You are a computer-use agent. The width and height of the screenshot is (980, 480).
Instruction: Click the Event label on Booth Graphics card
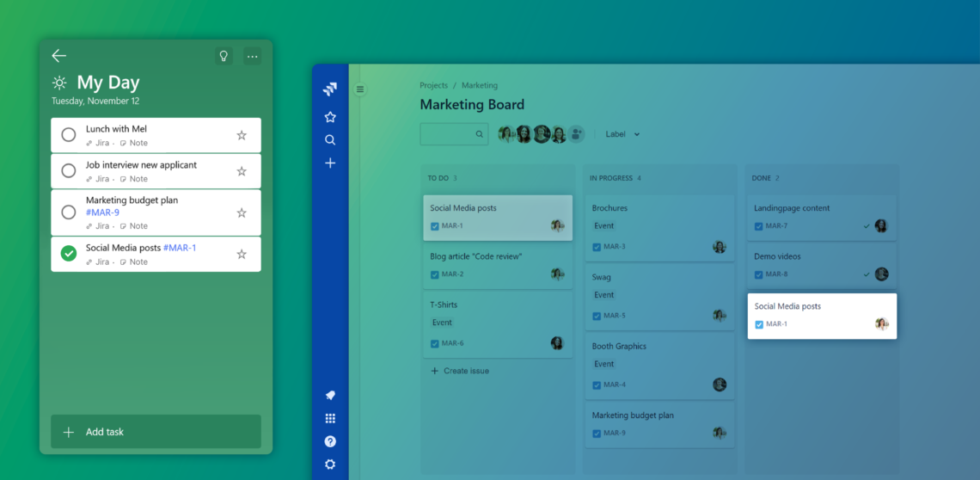pyautogui.click(x=603, y=364)
